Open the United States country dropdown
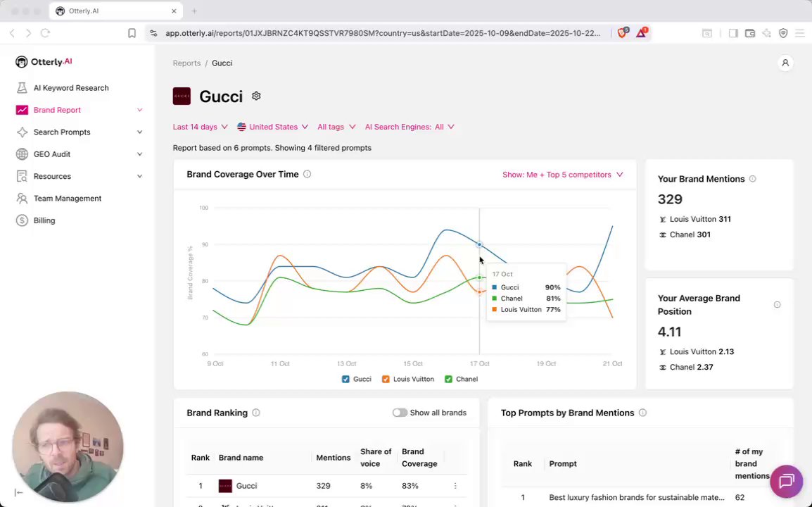Image resolution: width=812 pixels, height=507 pixels. (x=272, y=127)
